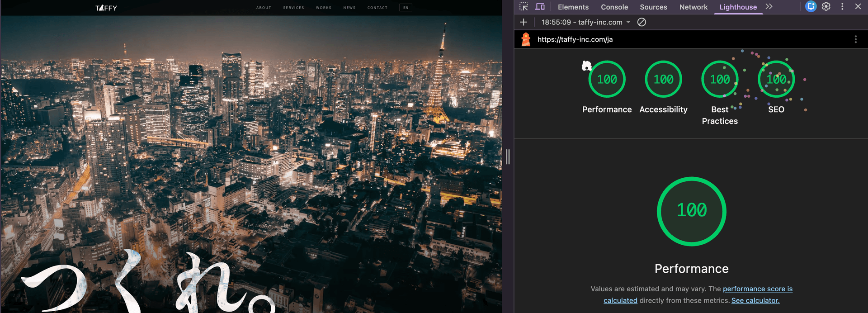Open Lighthouse report tools menu
Viewport: 868px width, 313px height.
[855, 39]
